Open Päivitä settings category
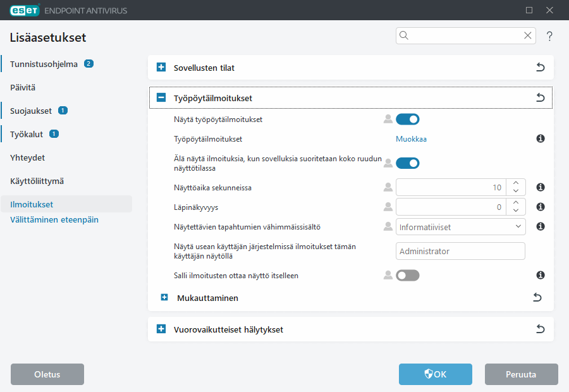 coord(23,87)
